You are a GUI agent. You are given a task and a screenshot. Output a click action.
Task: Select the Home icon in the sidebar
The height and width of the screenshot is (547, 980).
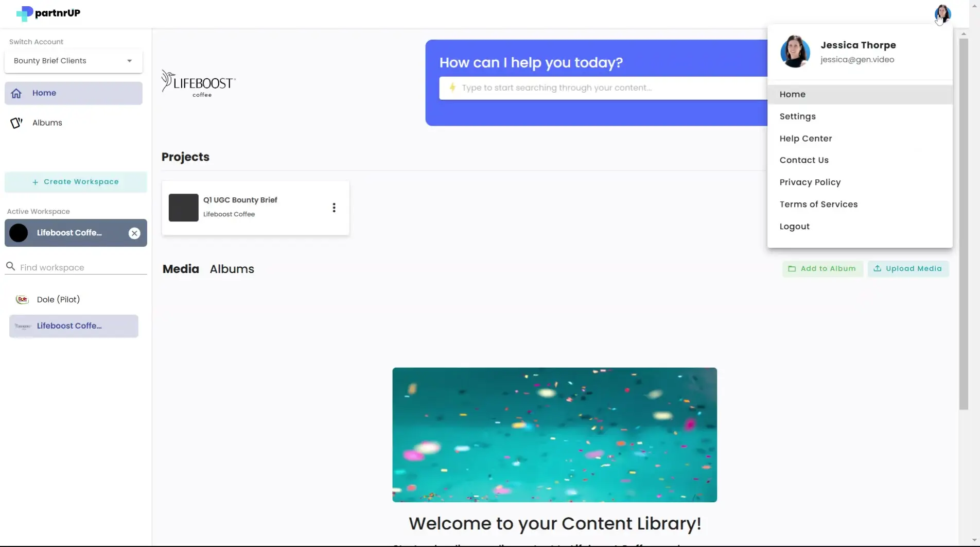pos(16,93)
